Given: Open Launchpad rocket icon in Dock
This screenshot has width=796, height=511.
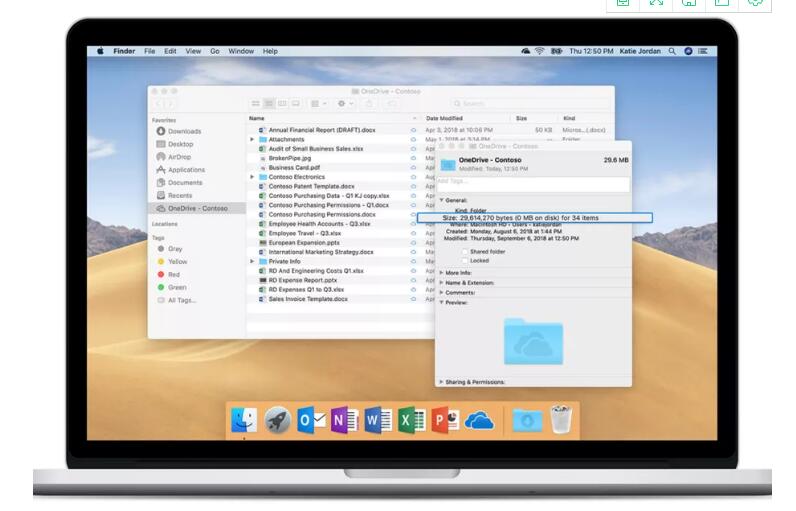Looking at the screenshot, I should click(277, 421).
